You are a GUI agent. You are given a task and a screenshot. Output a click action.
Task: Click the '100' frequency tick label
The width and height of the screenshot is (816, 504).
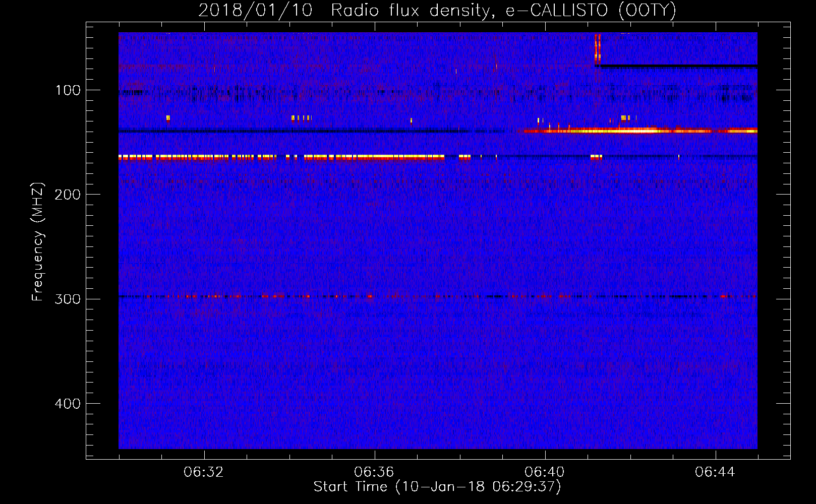pyautogui.click(x=68, y=90)
